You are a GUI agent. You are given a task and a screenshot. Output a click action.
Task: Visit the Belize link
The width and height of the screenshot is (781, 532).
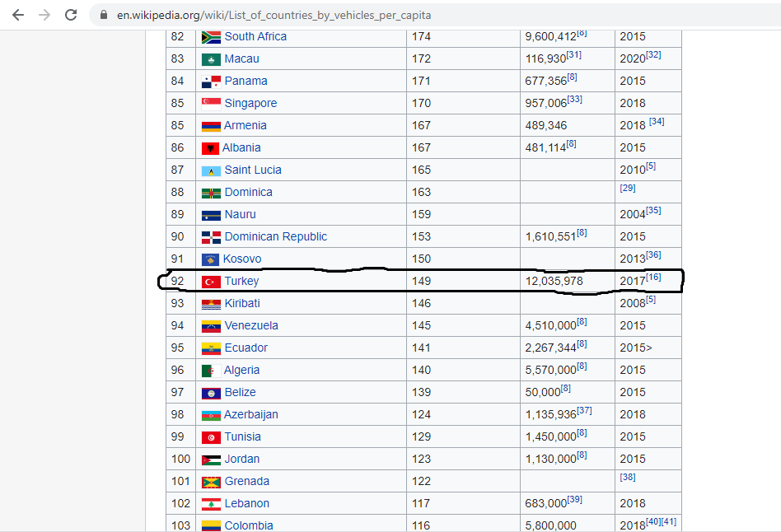coord(240,392)
